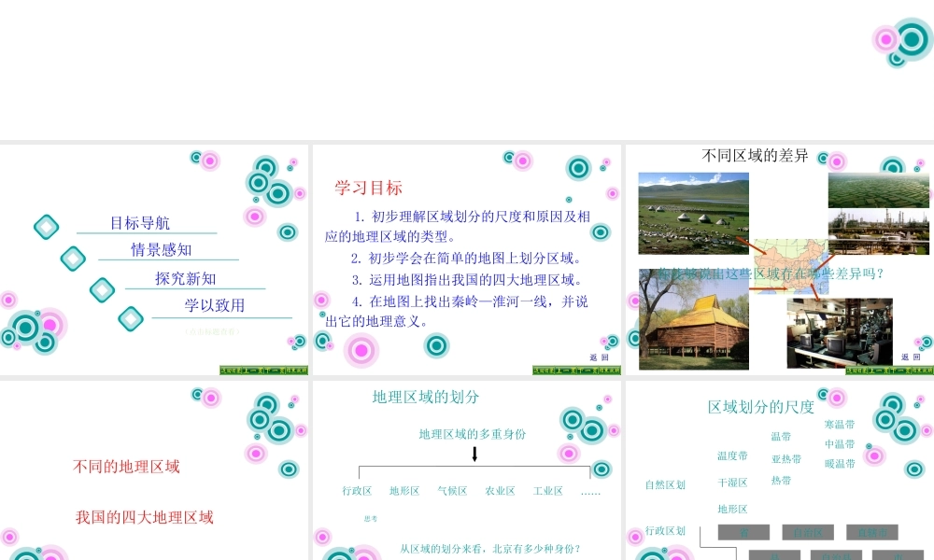The image size is (934, 560).
Task: Select the red text 不同的地理区域
Action: pos(126,467)
